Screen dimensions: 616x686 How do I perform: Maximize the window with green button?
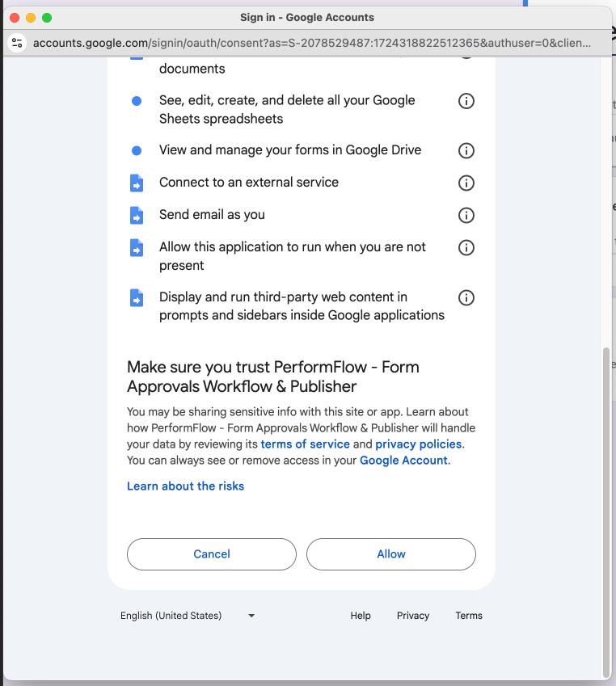tap(47, 18)
